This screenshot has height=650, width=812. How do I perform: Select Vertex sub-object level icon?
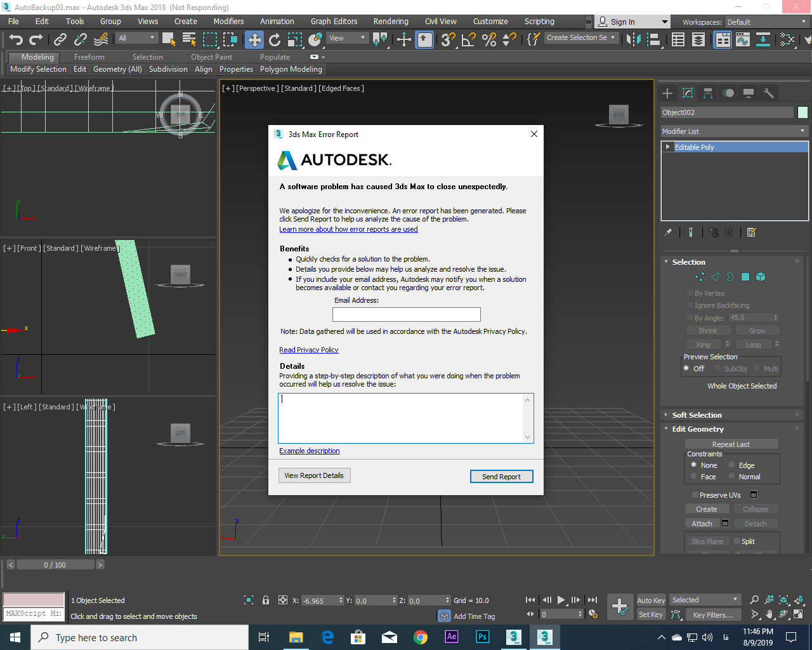700,277
